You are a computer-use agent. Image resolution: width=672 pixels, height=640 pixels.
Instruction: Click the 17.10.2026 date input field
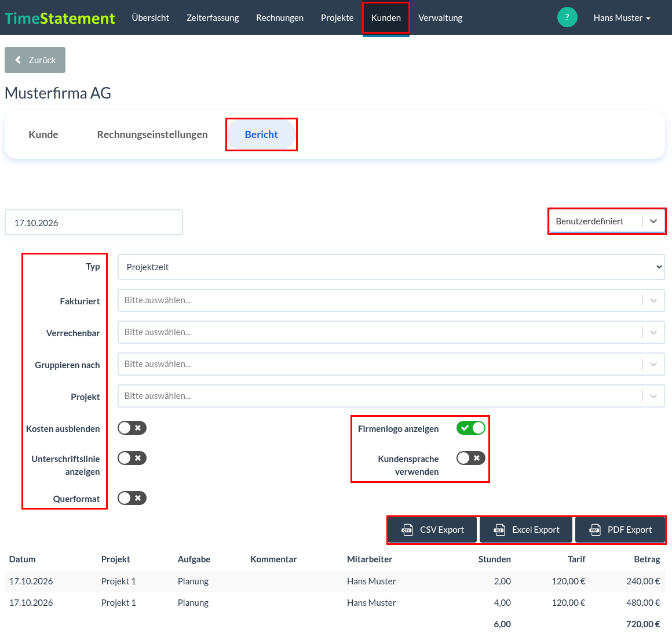click(x=94, y=223)
